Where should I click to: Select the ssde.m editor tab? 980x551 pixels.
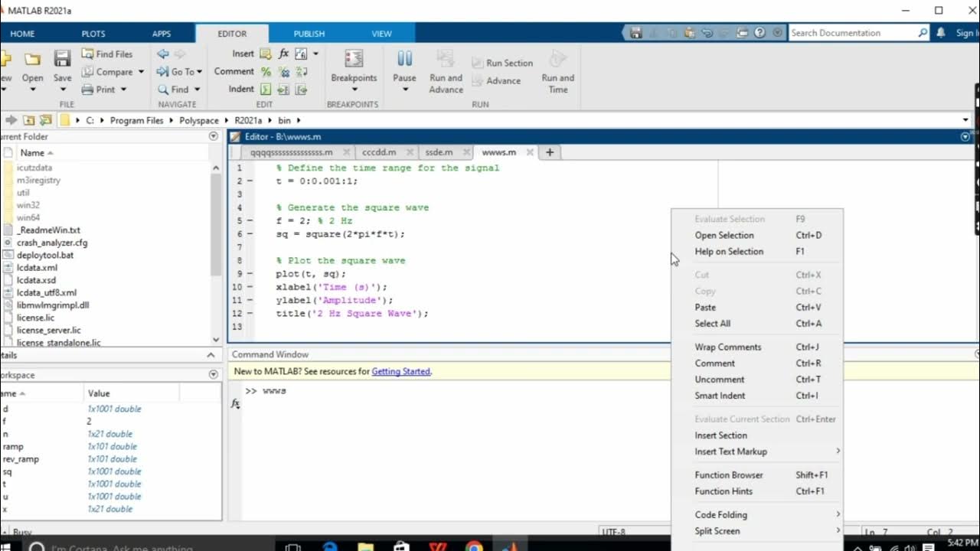(x=439, y=152)
